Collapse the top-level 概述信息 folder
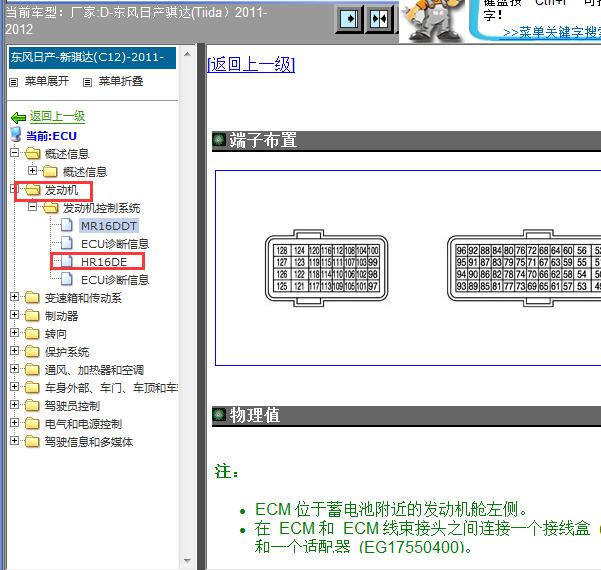 14,153
